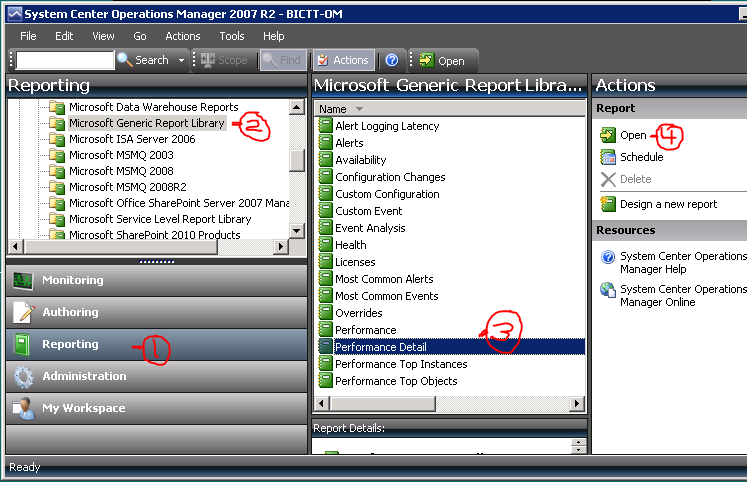Click the blue Help question mark icon
747x482 pixels.
392,60
